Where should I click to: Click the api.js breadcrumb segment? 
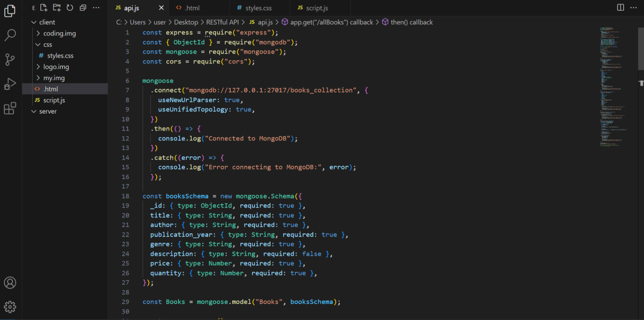[261, 22]
